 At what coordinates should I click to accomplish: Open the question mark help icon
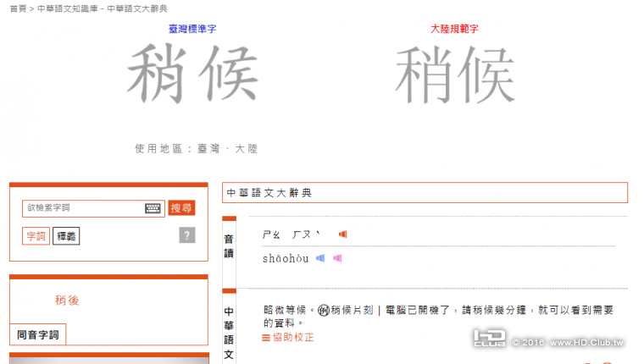187,235
